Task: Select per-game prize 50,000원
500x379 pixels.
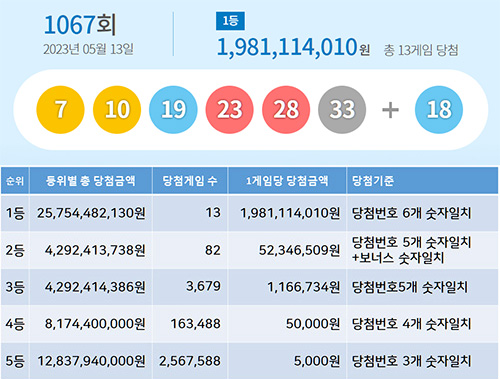Action: coord(313,324)
